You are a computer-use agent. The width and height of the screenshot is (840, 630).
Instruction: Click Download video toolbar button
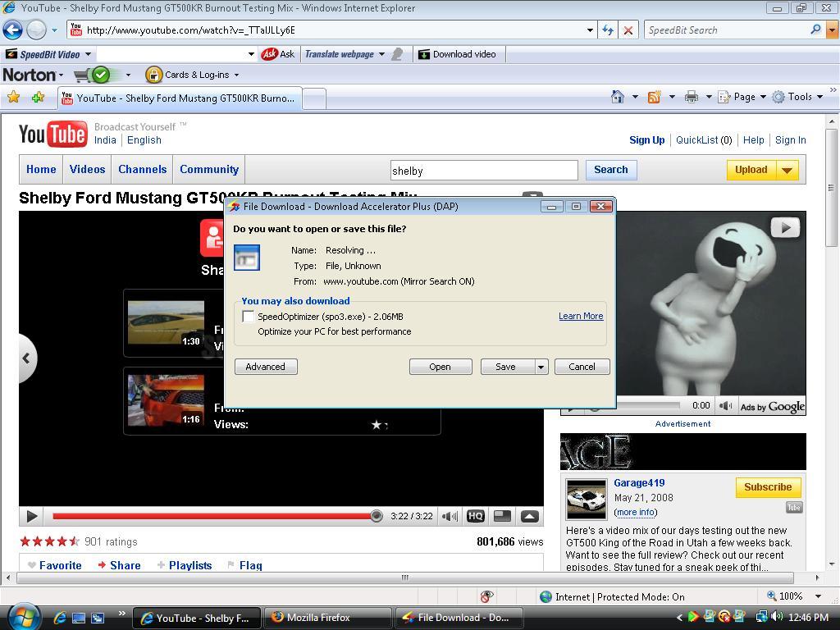tap(457, 54)
